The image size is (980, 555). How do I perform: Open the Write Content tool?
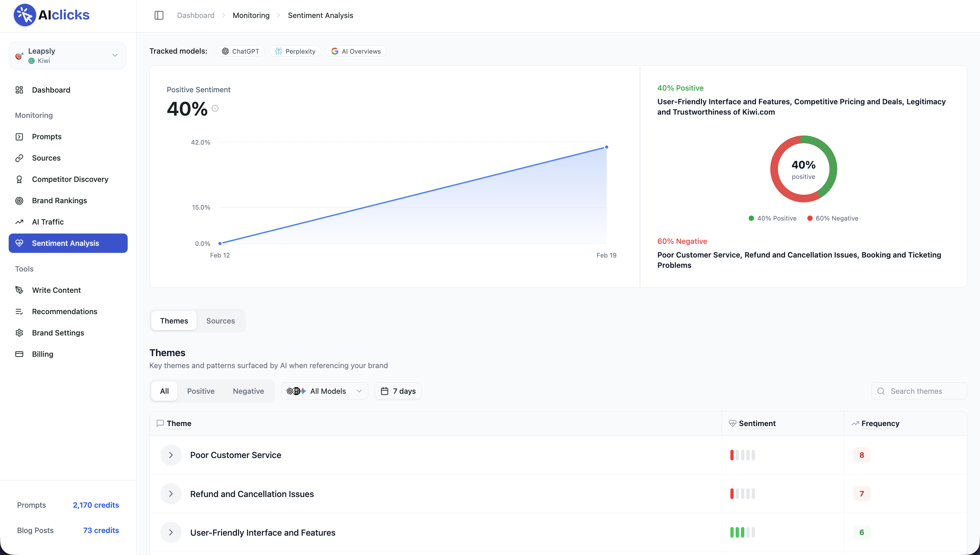click(x=56, y=290)
